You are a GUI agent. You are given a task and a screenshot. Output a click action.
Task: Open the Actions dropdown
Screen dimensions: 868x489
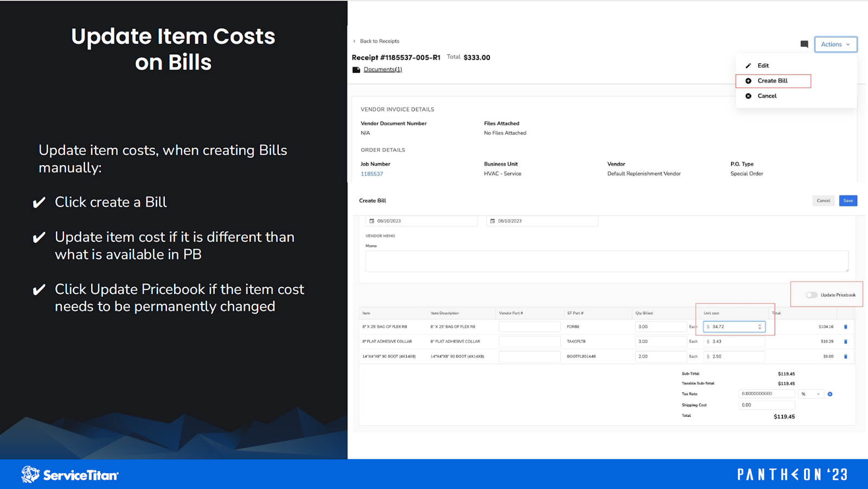834,44
